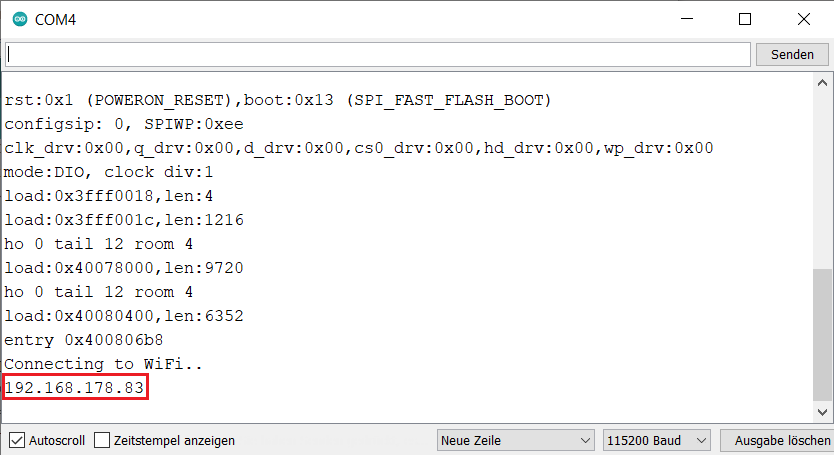Toggle the Autoscroll checkbox
The width and height of the screenshot is (834, 455).
[x=17, y=440]
